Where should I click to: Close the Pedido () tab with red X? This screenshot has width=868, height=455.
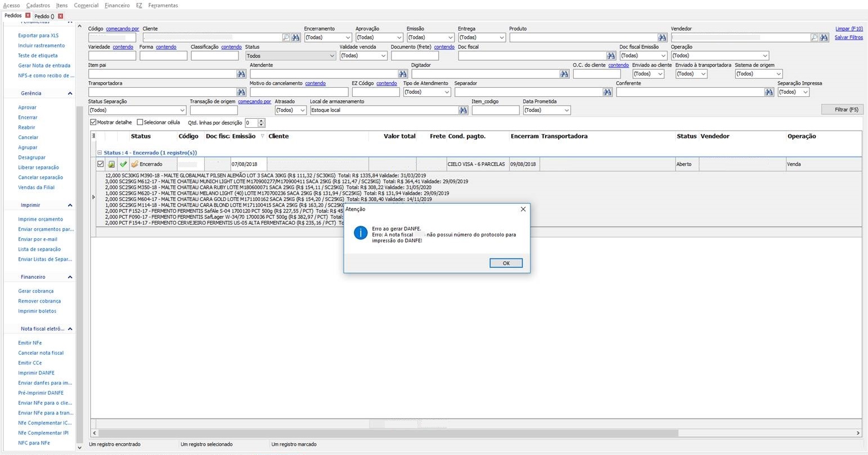(61, 16)
